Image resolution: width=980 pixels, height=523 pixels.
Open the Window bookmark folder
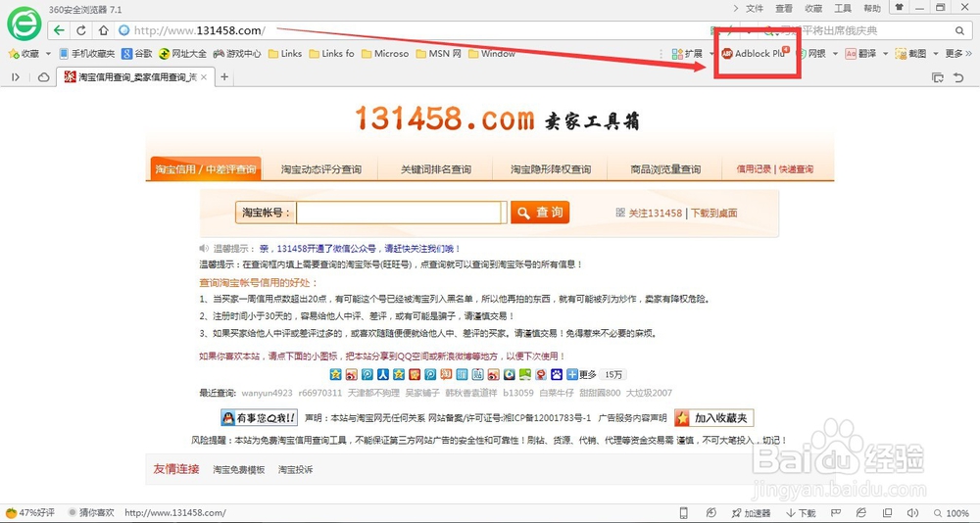(491, 54)
